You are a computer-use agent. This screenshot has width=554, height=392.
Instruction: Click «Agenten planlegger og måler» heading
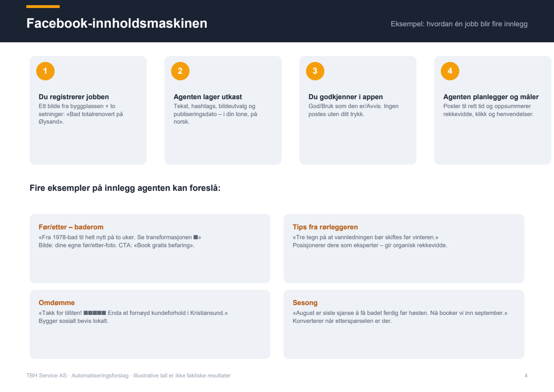[x=491, y=97]
